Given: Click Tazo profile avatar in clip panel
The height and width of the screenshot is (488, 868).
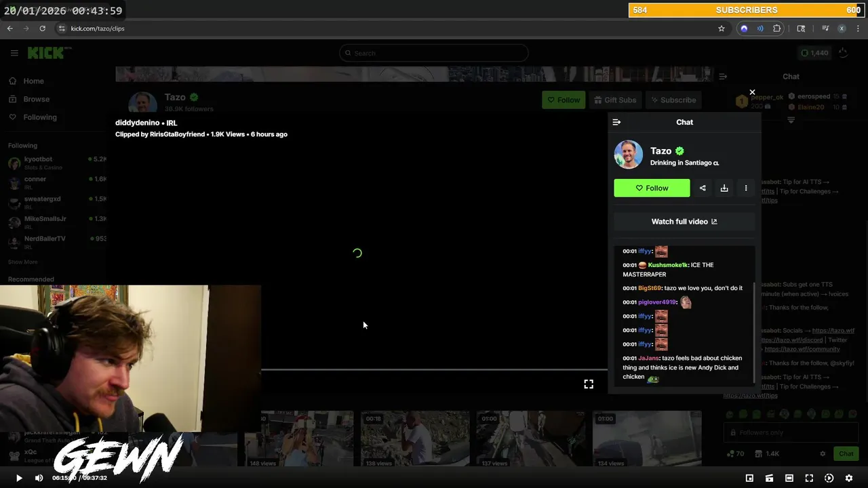Looking at the screenshot, I should point(628,155).
